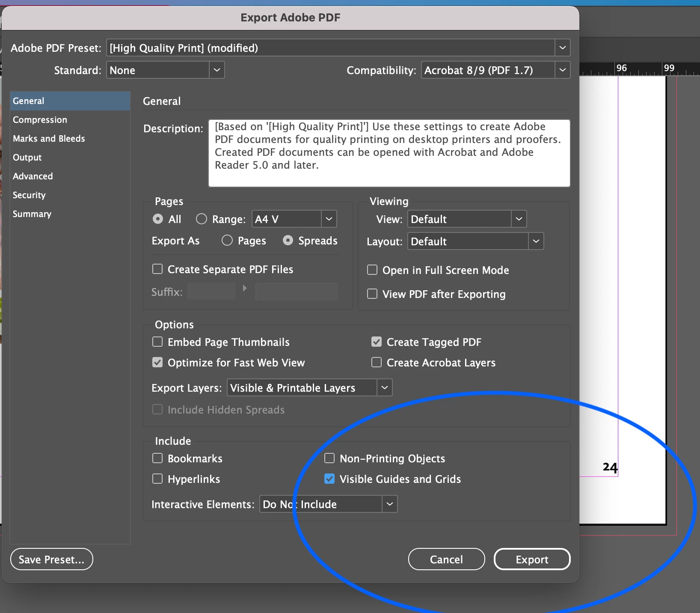700x613 pixels.
Task: Enable Create Separate PDF Files
Action: 157,269
